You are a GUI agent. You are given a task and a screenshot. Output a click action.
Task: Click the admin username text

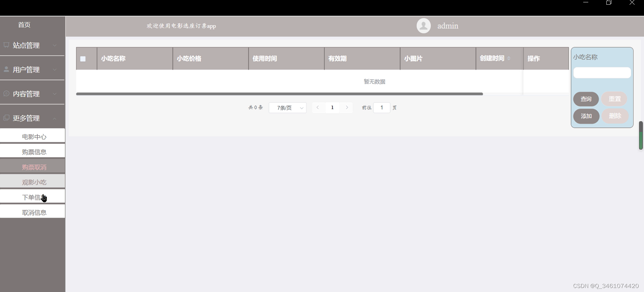(x=448, y=26)
